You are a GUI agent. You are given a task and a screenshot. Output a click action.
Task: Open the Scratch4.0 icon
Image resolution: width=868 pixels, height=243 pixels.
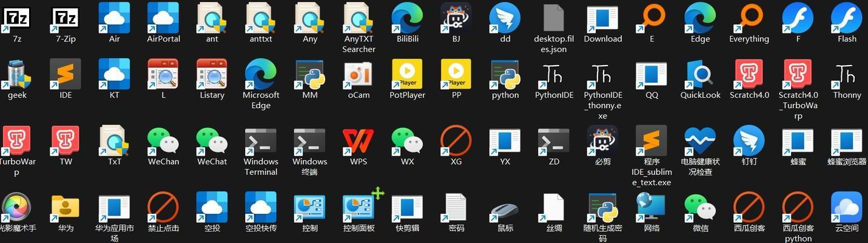click(749, 74)
